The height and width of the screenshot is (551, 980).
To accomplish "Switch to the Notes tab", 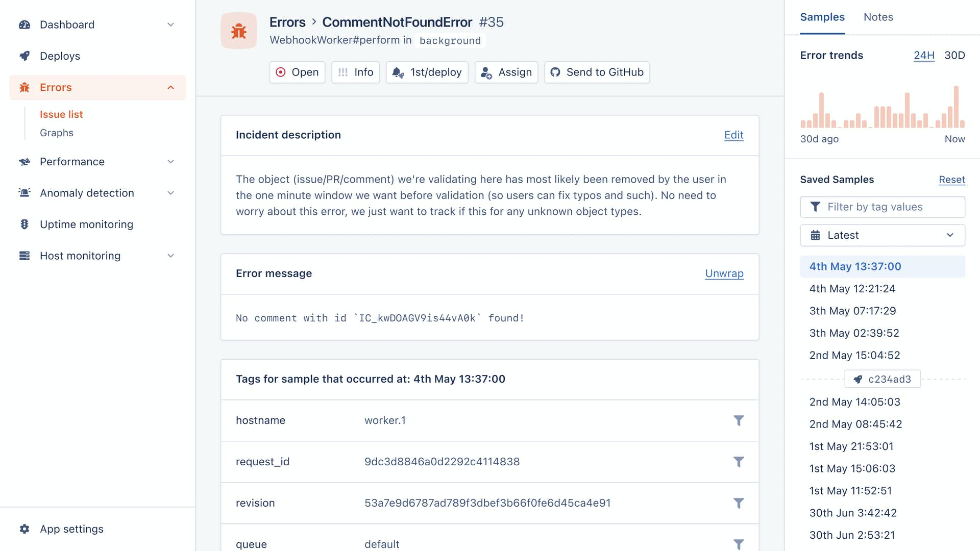I will [x=878, y=17].
